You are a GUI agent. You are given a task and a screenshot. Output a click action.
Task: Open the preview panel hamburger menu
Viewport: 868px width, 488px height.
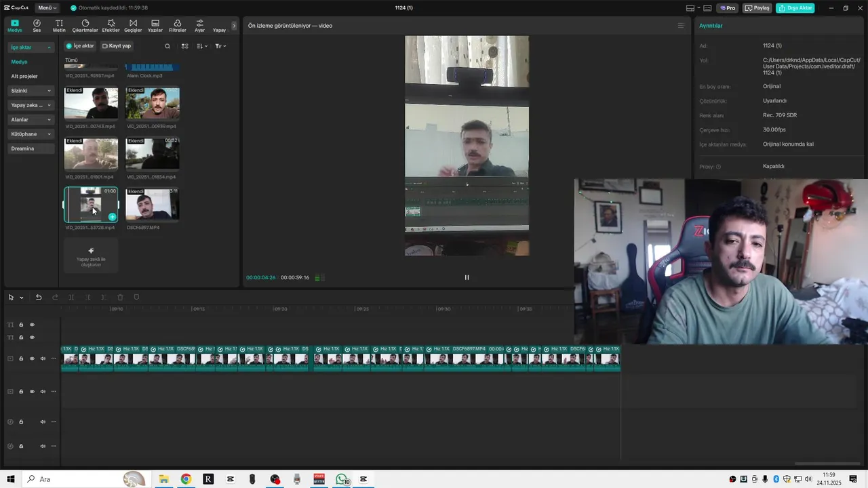681,26
